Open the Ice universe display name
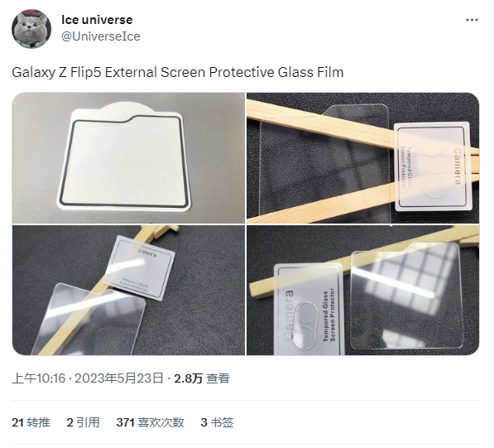The width and height of the screenshot is (494, 448). coord(97,20)
